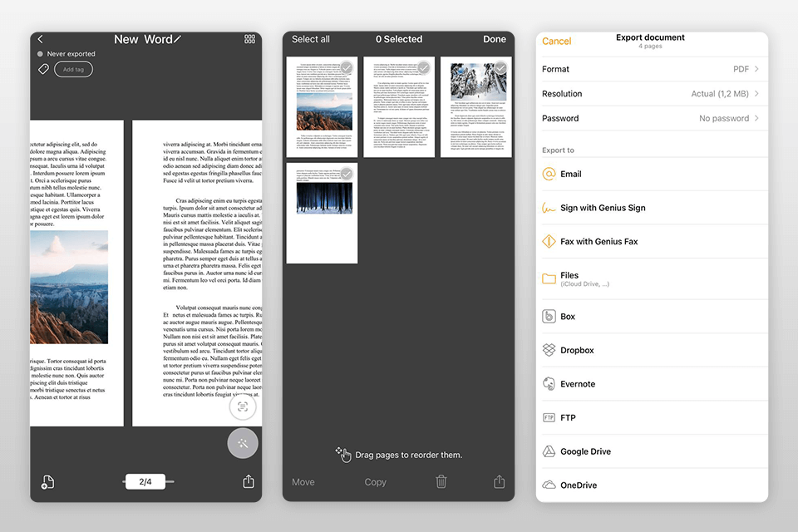Check the text-only second page thumbnail circle
Image resolution: width=798 pixels, height=532 pixels.
point(424,67)
